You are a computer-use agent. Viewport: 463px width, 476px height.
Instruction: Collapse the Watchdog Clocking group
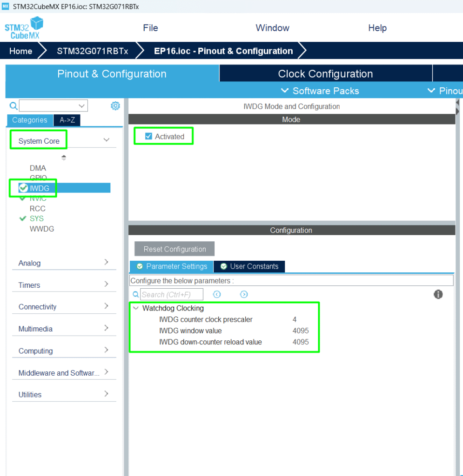(x=135, y=308)
